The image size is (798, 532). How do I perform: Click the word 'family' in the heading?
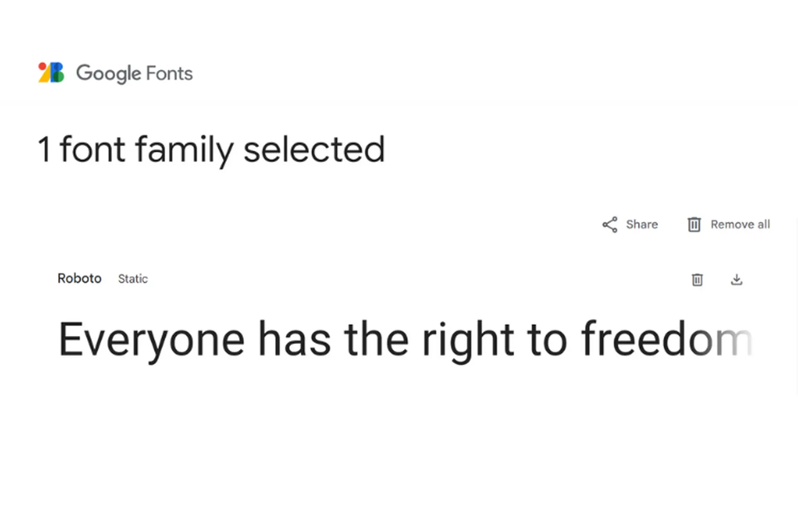(184, 150)
